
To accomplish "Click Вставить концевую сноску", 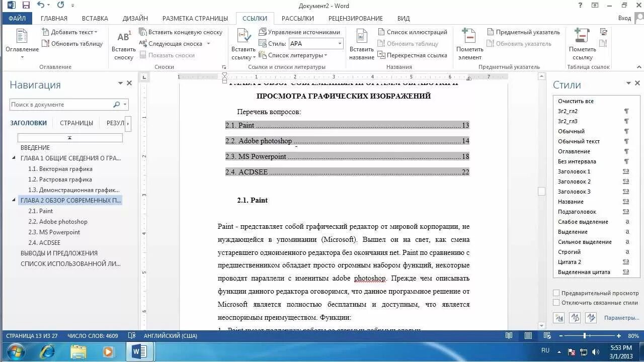I will [181, 32].
